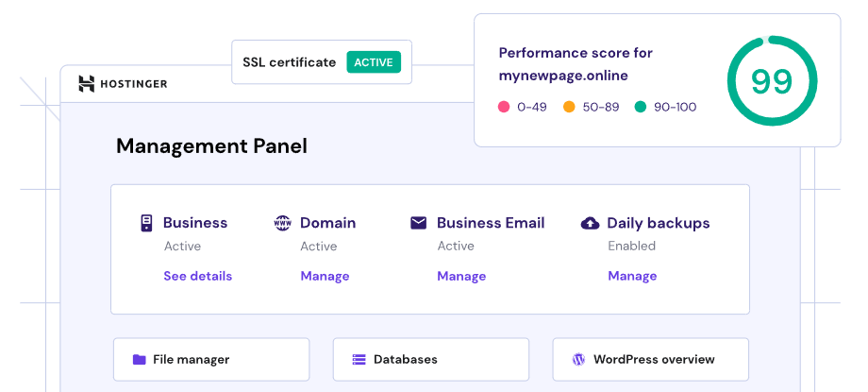The width and height of the screenshot is (868, 392).
Task: Click the File manager folder icon
Action: click(x=139, y=360)
